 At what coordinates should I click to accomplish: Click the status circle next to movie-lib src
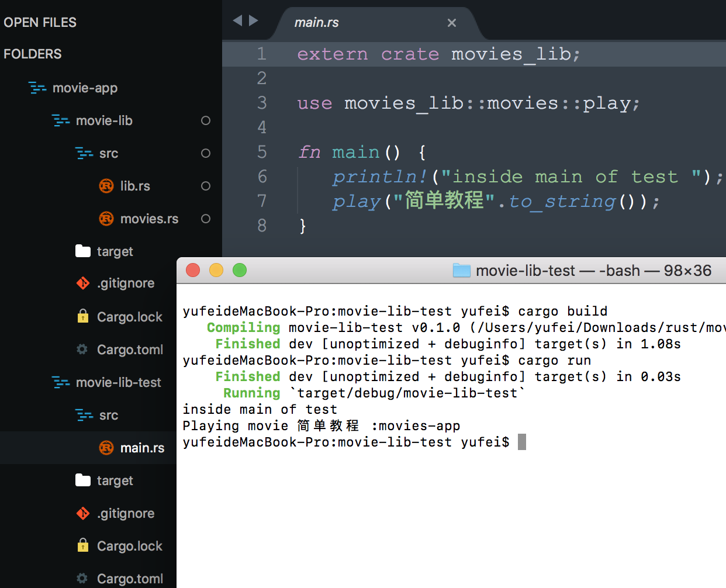coord(206,153)
